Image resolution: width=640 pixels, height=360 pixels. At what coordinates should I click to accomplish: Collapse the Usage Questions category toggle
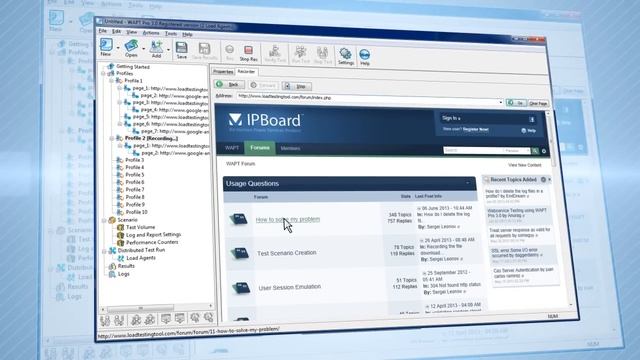click(x=468, y=183)
